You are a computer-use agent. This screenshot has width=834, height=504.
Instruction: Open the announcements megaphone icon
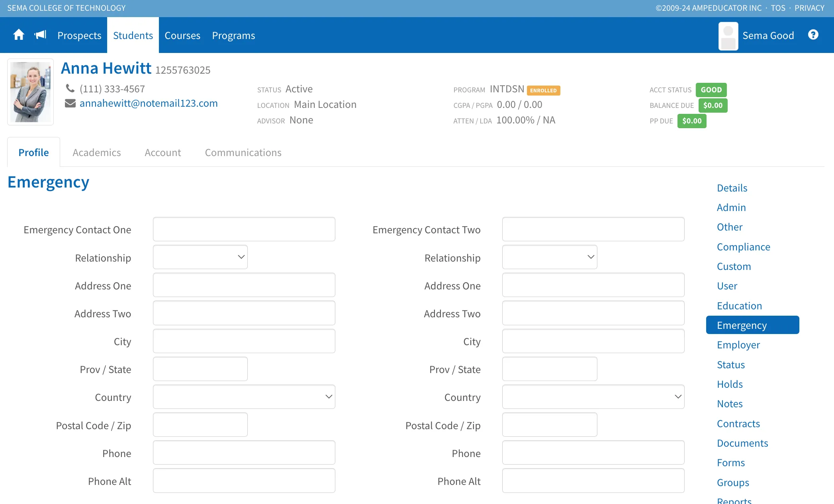pos(41,35)
